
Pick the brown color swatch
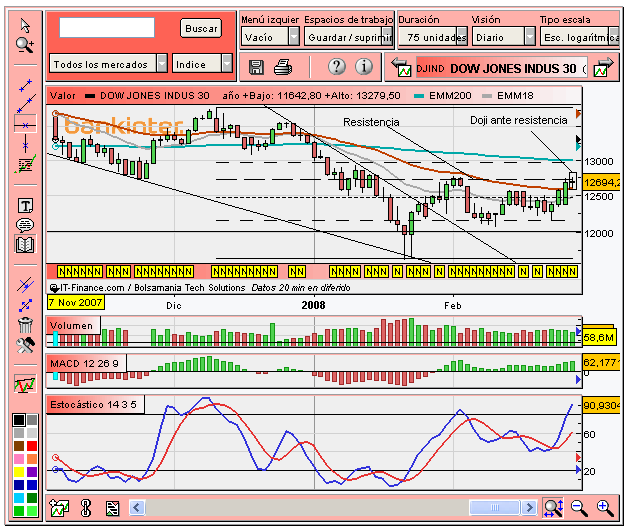(19, 446)
